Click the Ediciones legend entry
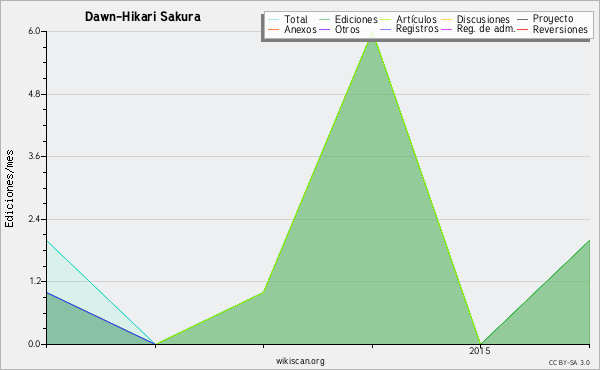Screen dimensions: 600x370 [348, 19]
